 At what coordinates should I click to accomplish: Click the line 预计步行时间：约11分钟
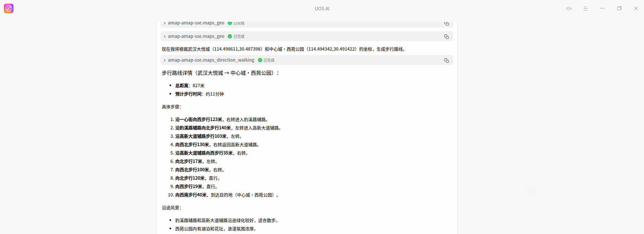pos(199,94)
